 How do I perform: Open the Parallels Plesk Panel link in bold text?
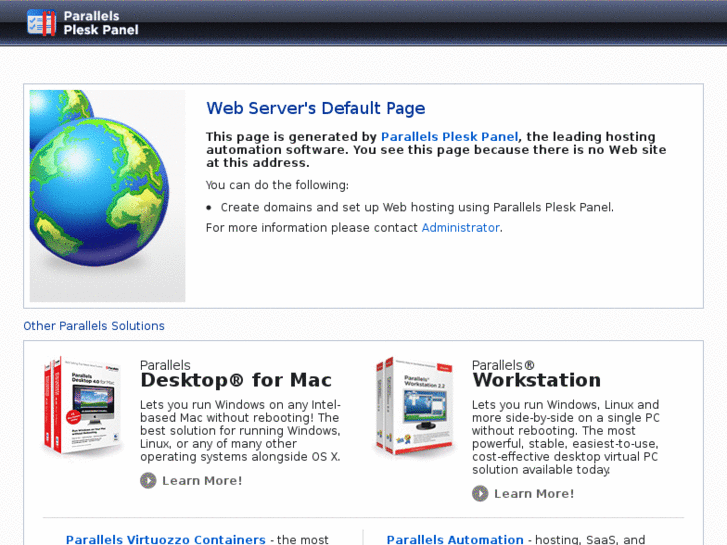point(449,137)
